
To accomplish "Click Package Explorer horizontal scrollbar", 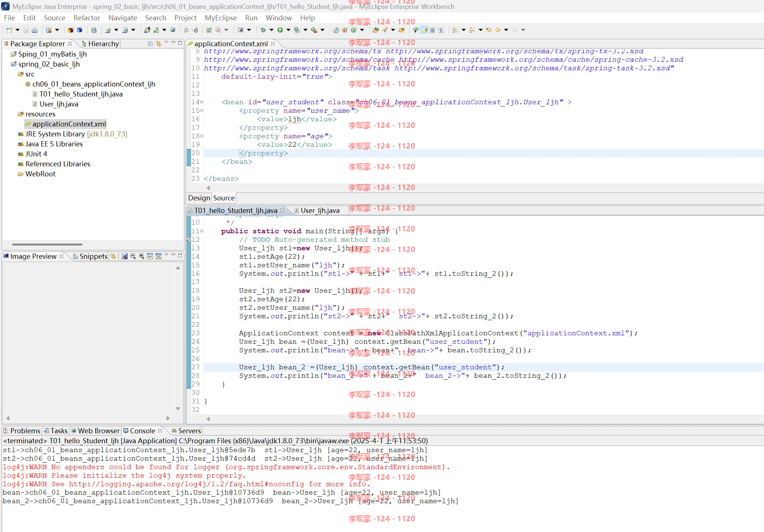I will (47, 244).
